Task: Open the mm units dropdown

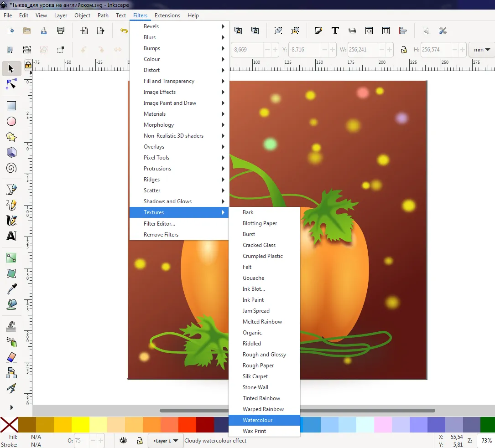Action: (482, 50)
